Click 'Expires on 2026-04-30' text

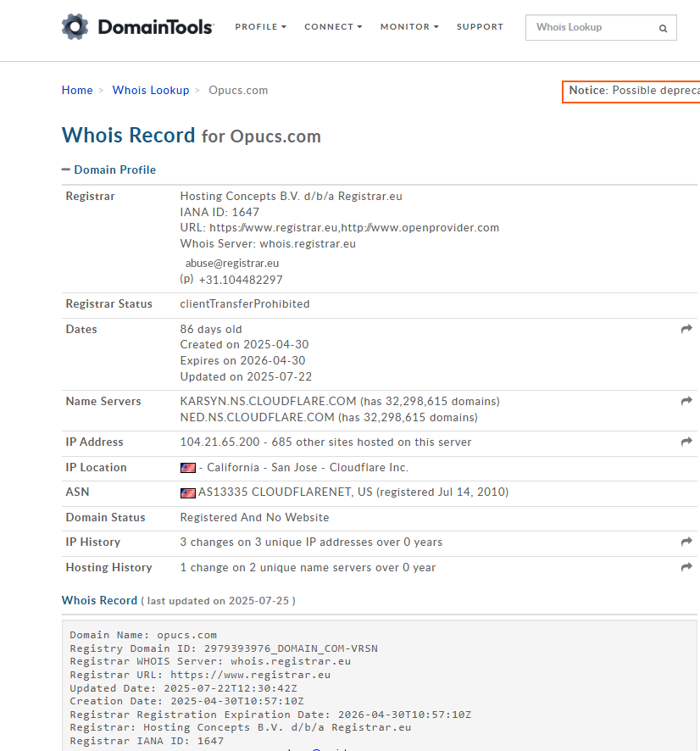coord(242,360)
